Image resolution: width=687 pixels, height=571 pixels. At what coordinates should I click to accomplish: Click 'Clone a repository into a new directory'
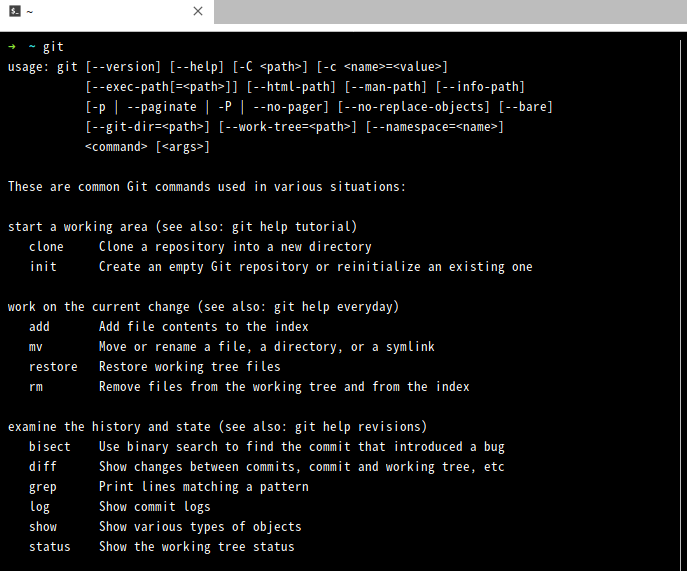click(235, 247)
